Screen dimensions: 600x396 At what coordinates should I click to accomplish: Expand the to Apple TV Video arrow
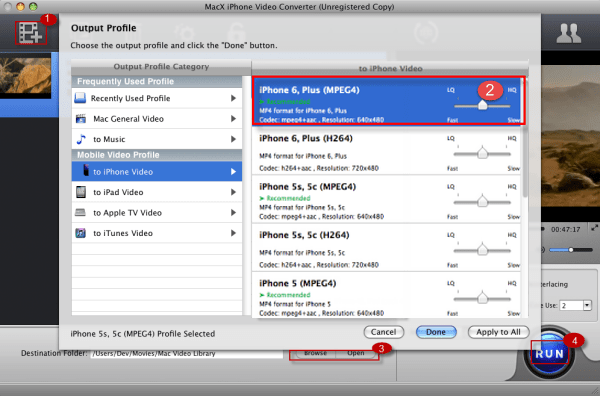[x=233, y=212]
